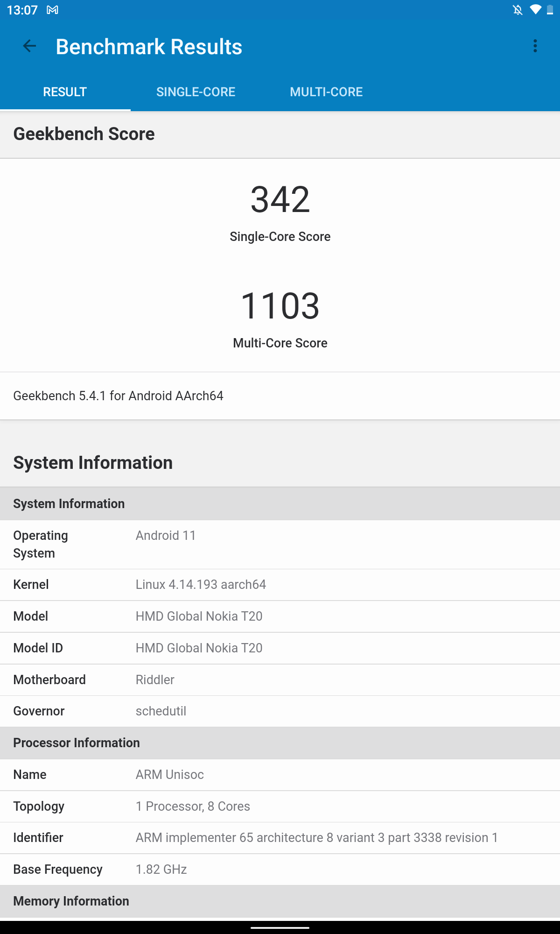This screenshot has height=934, width=560.
Task: Switch to the RESULT tab
Action: coord(65,92)
